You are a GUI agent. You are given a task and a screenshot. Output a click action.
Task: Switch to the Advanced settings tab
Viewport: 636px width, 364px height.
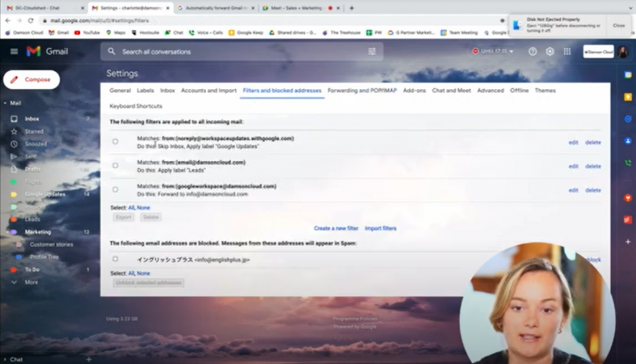(491, 91)
